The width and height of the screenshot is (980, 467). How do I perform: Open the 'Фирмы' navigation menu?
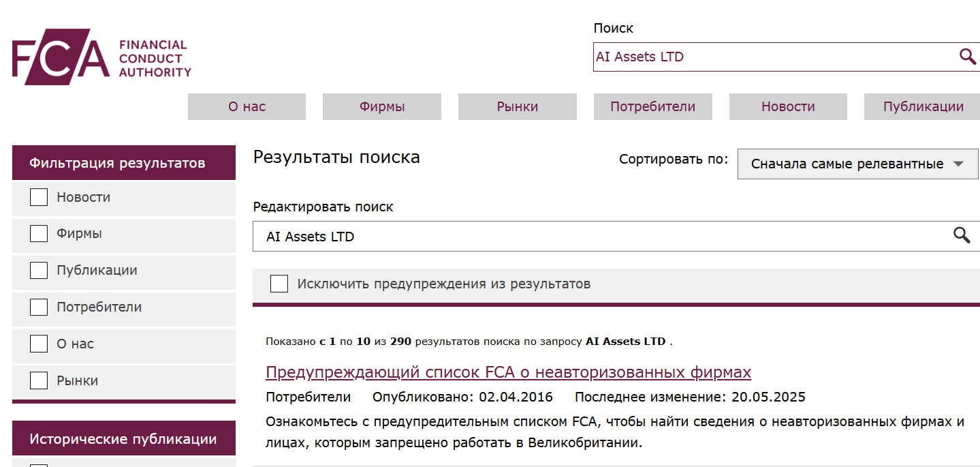381,106
